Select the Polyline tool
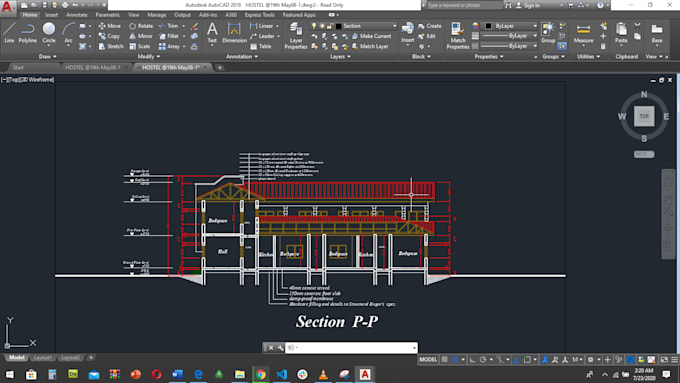The height and width of the screenshot is (383, 680). click(x=28, y=33)
